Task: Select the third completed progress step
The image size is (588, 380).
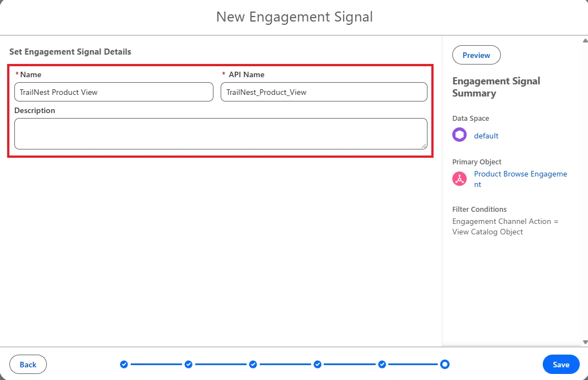Action: click(x=253, y=364)
